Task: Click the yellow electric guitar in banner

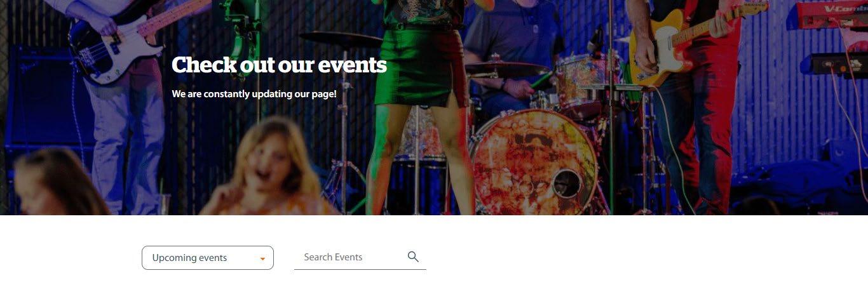Action: click(693, 41)
